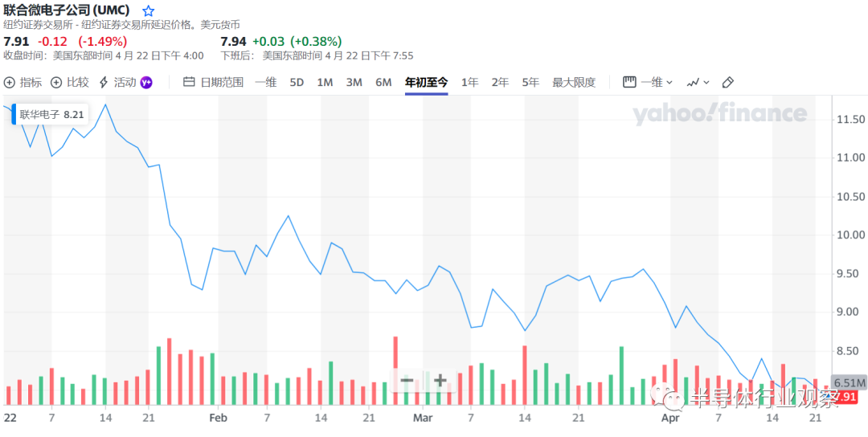
Task: Click the lightning icon beside 活动
Action: [x=104, y=83]
